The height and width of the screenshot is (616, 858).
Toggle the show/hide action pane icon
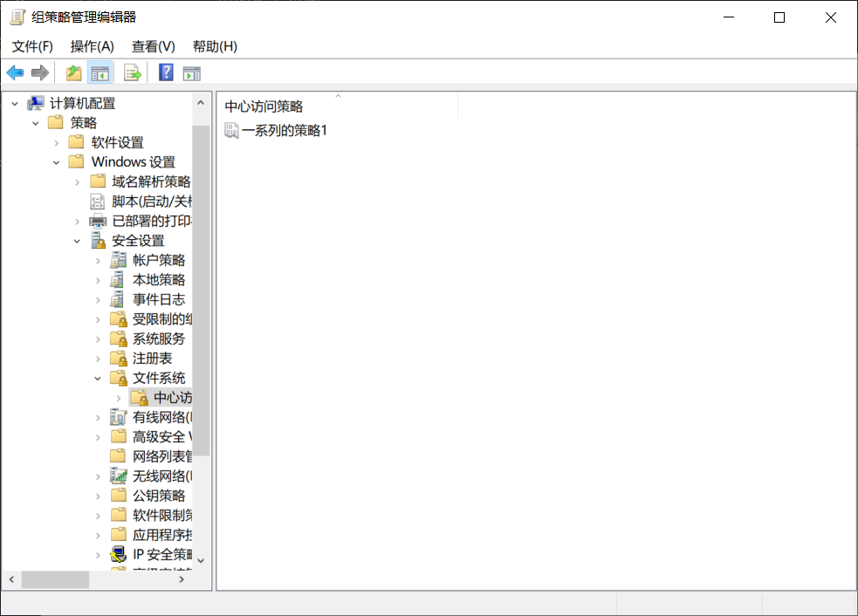(191, 72)
